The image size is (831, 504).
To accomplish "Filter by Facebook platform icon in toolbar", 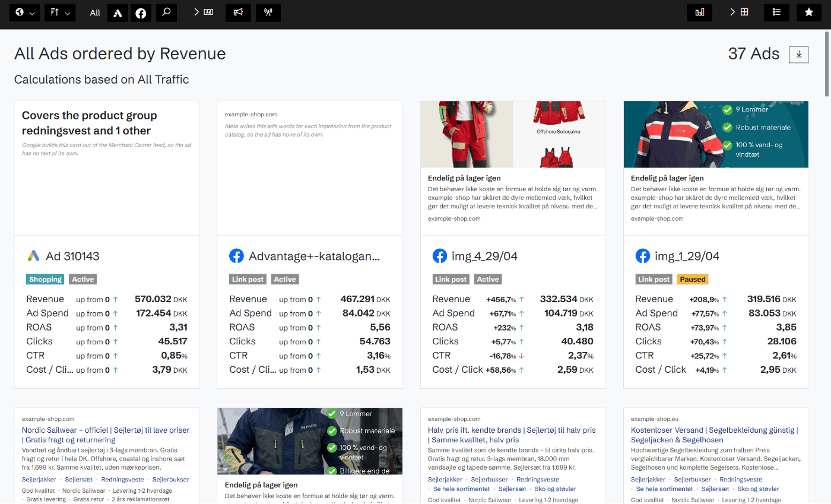I will click(x=141, y=12).
